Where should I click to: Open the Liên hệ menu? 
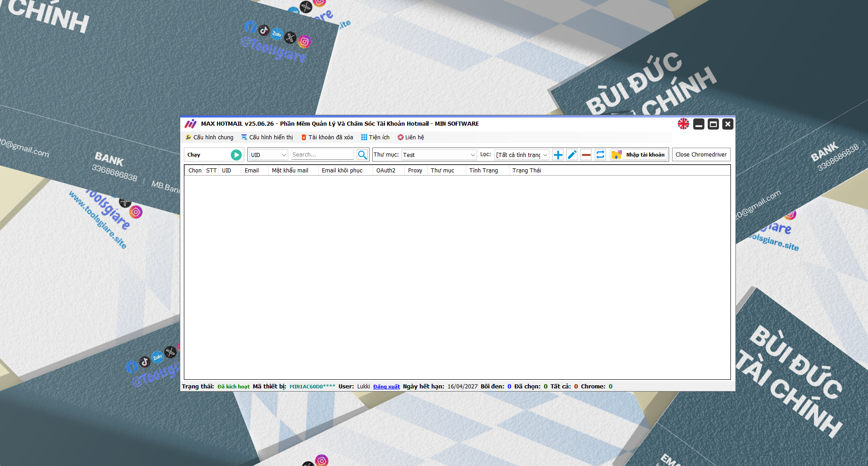tap(411, 137)
